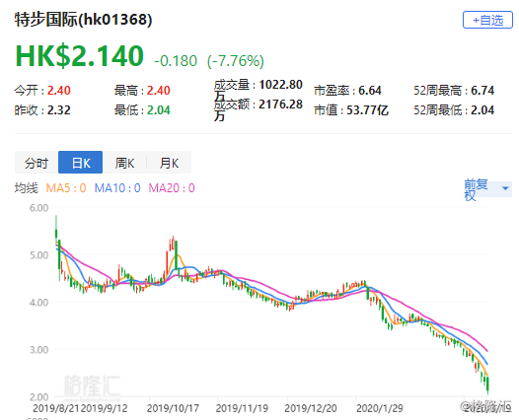The height and width of the screenshot is (420, 519).
Task: Click the 昨收 value 2.32
Action: [58, 110]
